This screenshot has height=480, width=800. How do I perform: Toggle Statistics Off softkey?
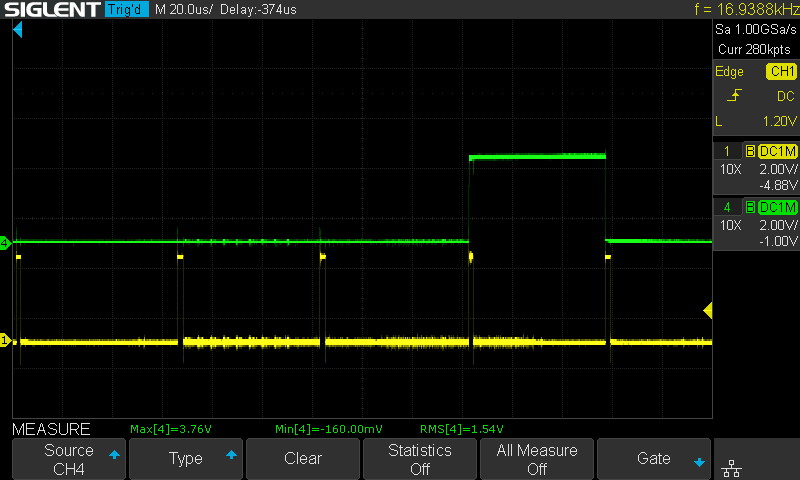(420, 459)
